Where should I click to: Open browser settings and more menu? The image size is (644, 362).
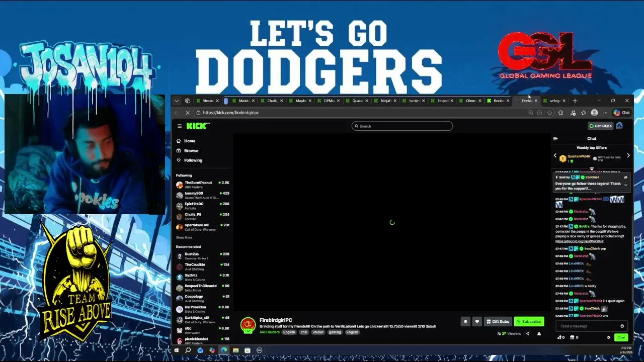tap(605, 113)
